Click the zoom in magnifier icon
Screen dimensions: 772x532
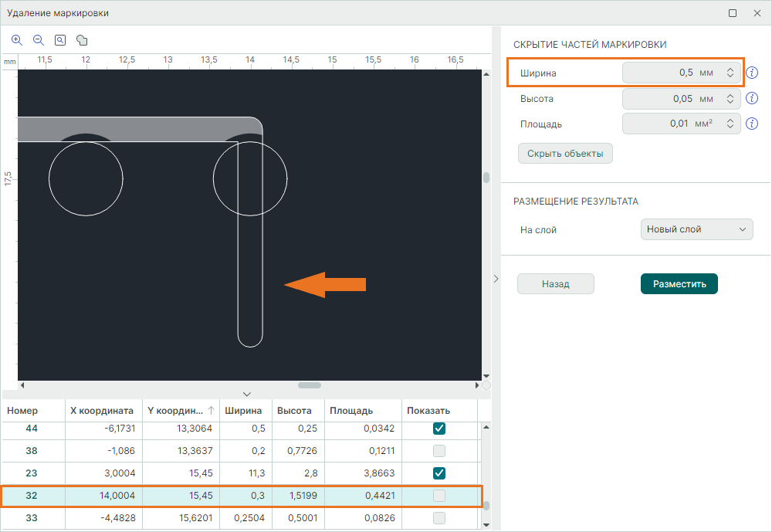click(x=17, y=40)
